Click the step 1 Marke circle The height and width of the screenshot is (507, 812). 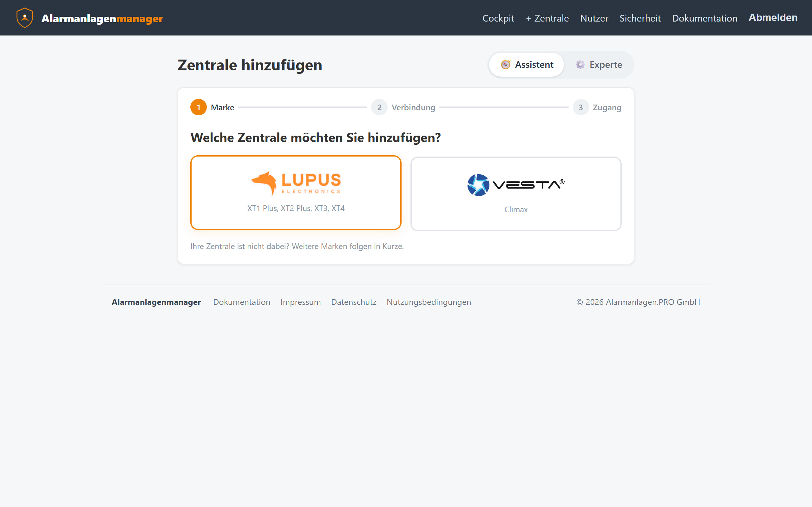pyautogui.click(x=198, y=107)
